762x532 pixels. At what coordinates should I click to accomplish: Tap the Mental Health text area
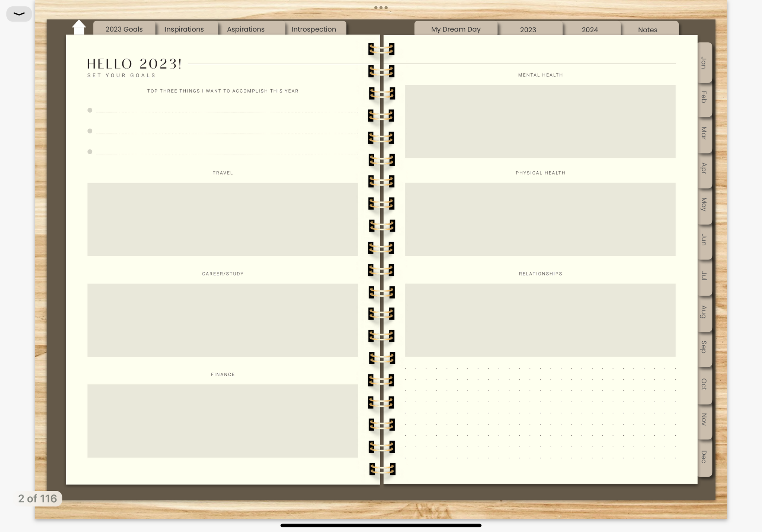pos(540,121)
